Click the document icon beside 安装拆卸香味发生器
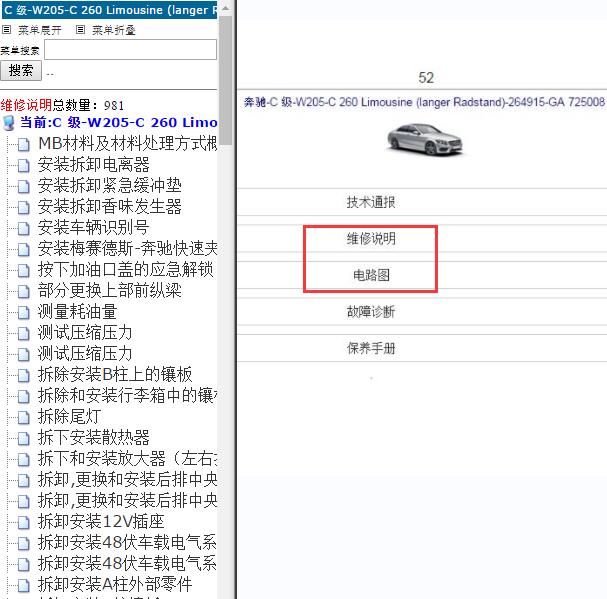 coord(24,207)
